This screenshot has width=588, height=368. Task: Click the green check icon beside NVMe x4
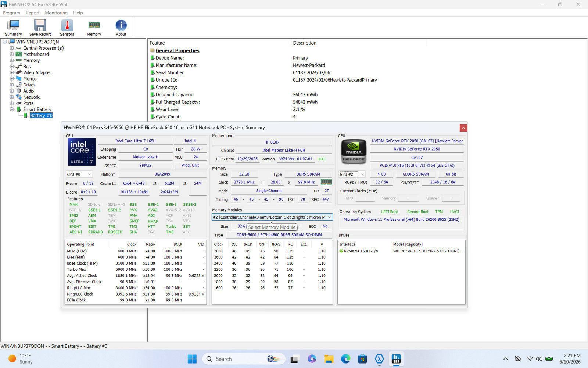pos(341,251)
